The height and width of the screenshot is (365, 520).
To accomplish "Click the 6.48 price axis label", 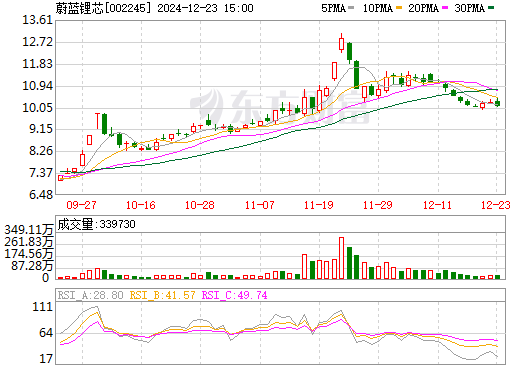I will [41, 194].
